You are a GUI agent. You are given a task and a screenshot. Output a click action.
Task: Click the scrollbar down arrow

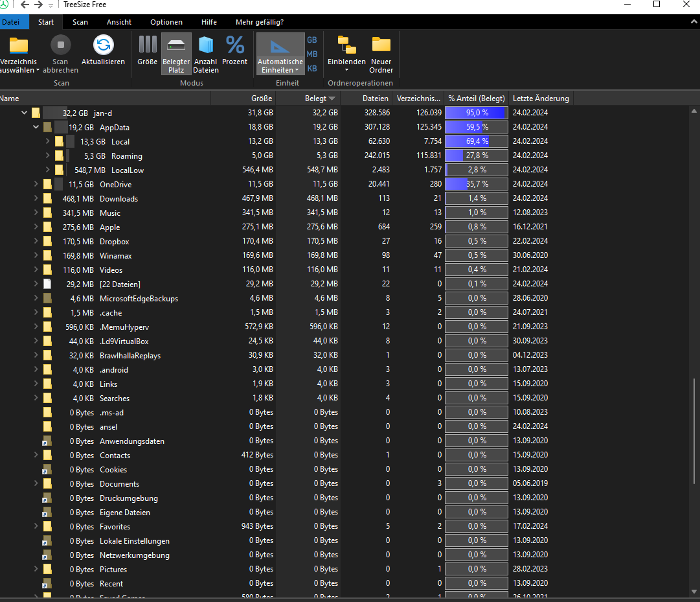(694, 591)
